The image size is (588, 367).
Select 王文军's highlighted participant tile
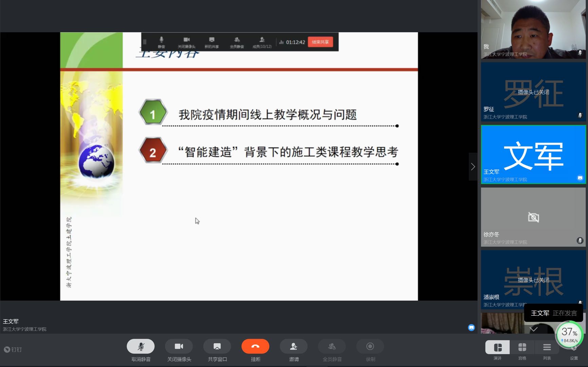click(x=533, y=155)
